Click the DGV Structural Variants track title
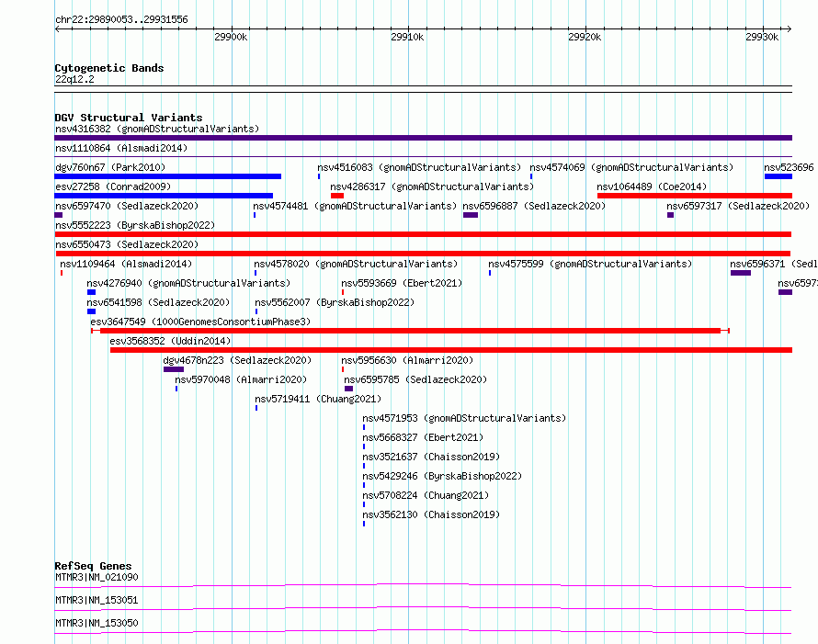Screen dimensions: 818x644 tap(129, 118)
